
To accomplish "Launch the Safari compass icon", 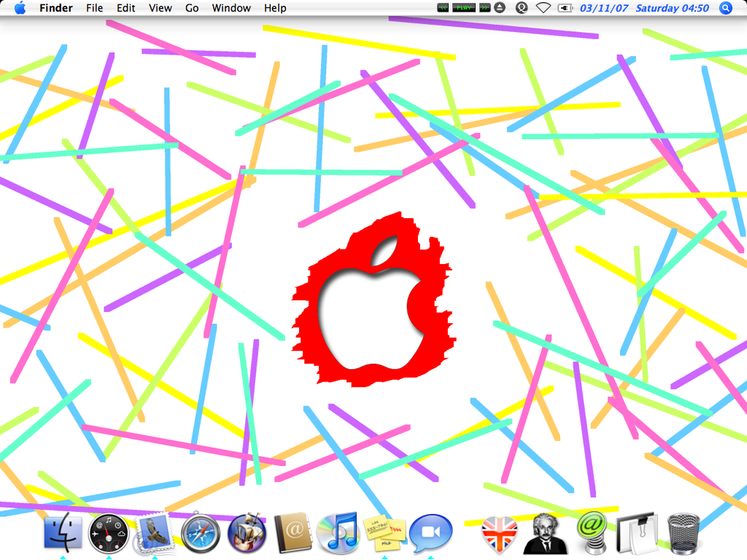I will pos(200,533).
